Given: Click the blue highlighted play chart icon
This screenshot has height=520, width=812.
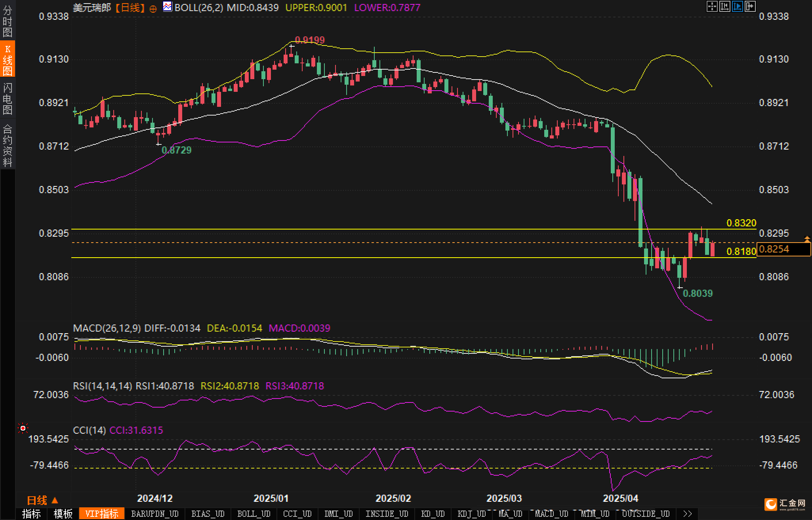Looking at the screenshot, I should click(x=737, y=6).
